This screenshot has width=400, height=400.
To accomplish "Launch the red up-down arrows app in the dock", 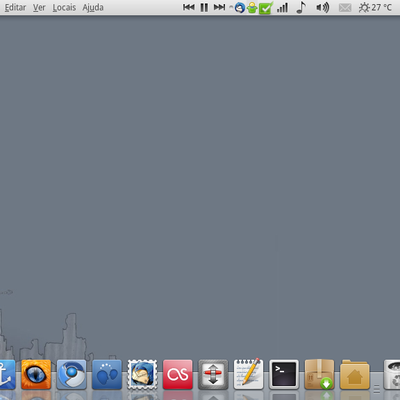I will (x=213, y=374).
